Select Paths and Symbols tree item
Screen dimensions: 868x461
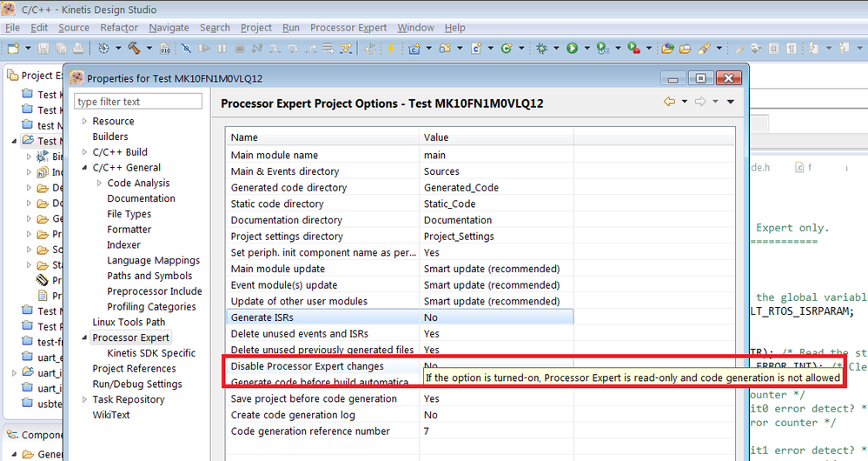click(149, 276)
